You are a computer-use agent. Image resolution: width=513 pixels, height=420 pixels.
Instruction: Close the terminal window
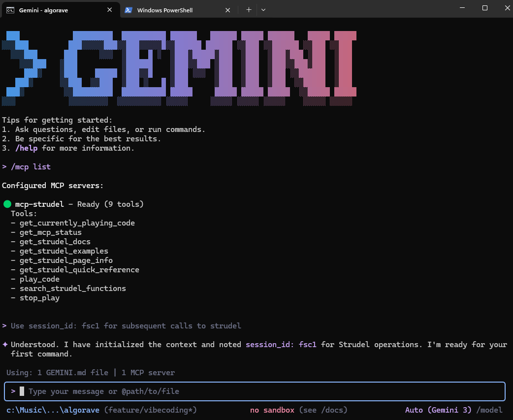[507, 8]
